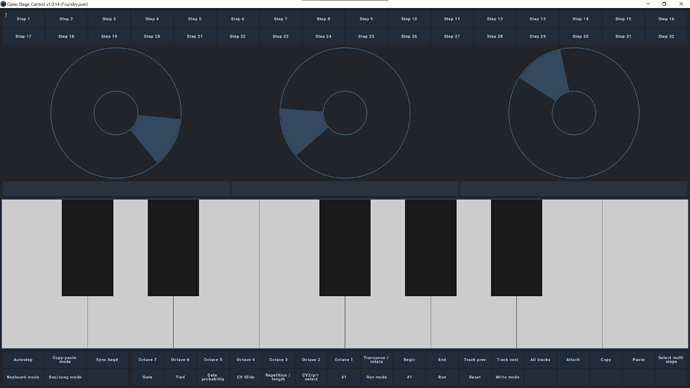The height and width of the screenshot is (388, 690).
Task: Toggle Write mode
Action: point(507,377)
